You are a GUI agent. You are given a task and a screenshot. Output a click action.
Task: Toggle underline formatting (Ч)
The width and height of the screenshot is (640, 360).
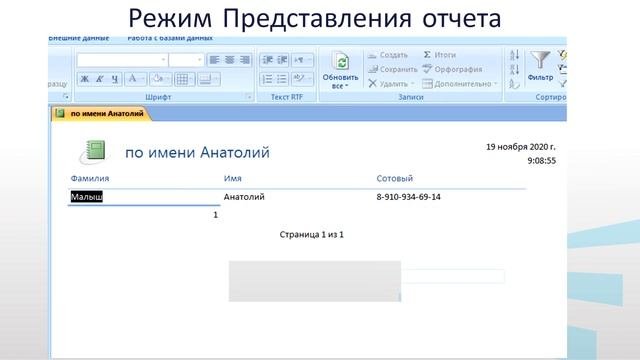tap(115, 79)
